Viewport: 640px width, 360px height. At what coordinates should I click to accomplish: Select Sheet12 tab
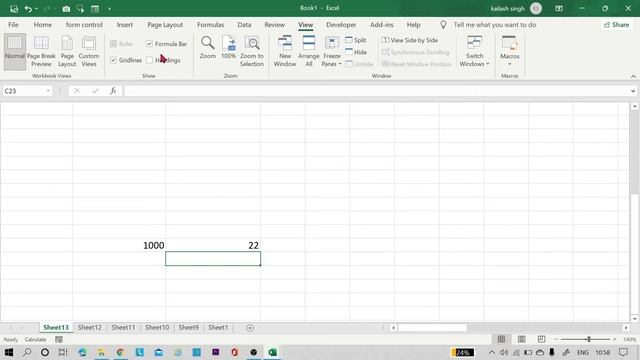[x=89, y=327]
